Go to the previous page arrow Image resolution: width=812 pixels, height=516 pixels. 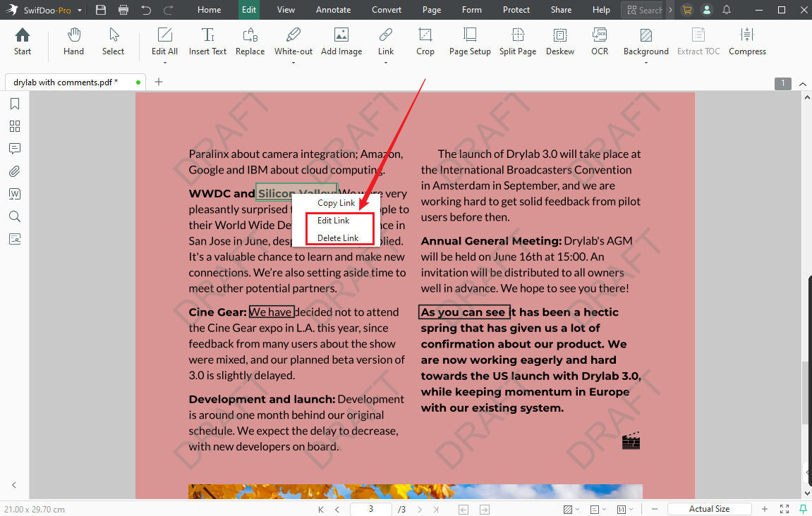click(x=338, y=510)
